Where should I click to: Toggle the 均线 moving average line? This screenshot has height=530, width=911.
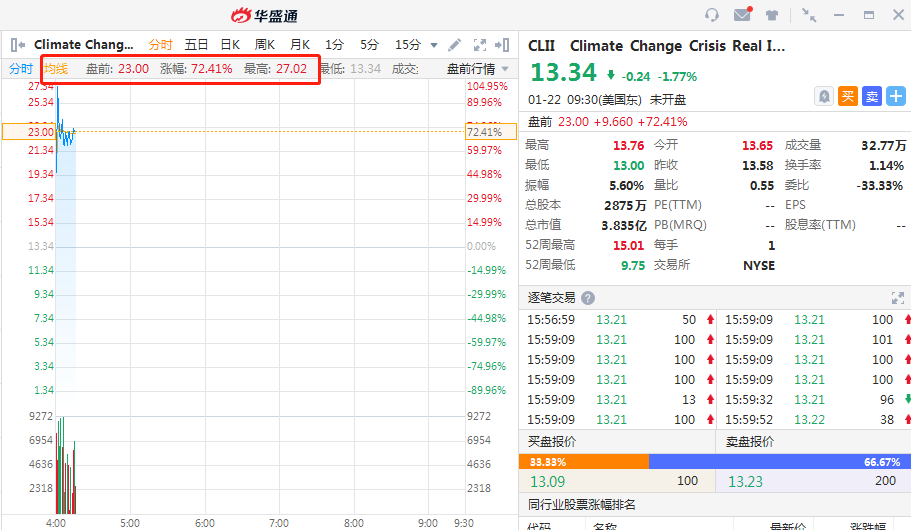(56, 69)
